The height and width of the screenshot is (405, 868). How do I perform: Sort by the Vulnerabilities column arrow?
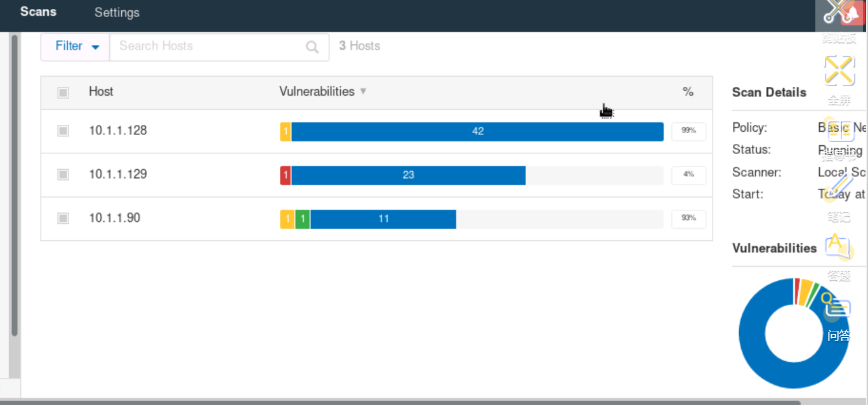tap(363, 91)
